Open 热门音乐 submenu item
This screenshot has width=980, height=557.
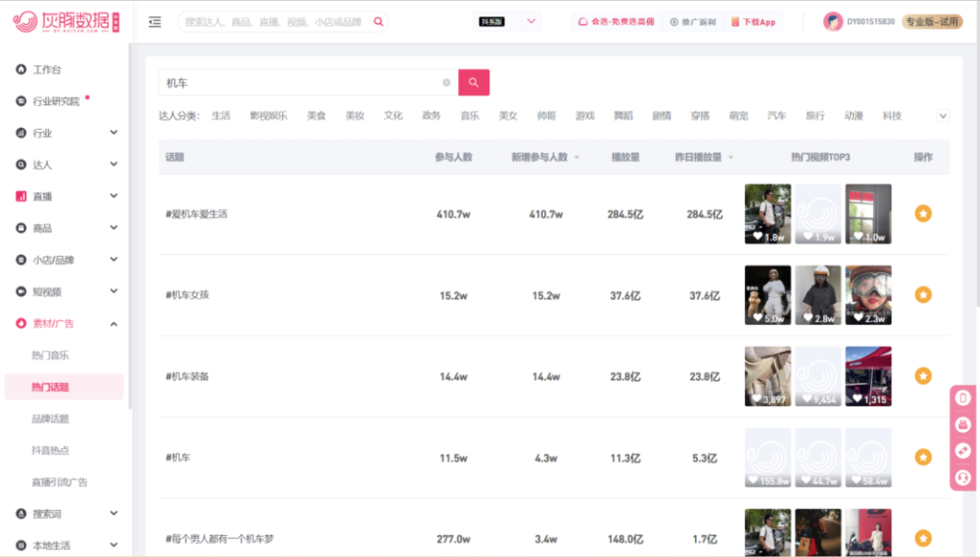[x=50, y=355]
